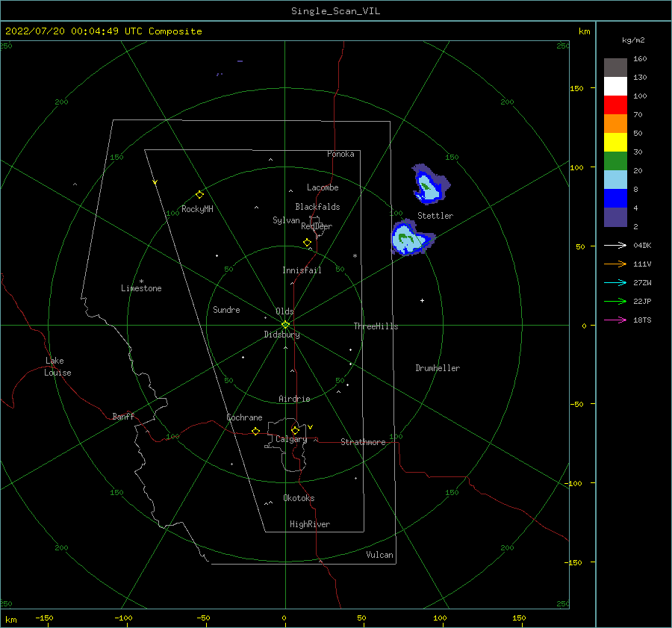Click the Stettler town label
Screen dimensions: 672x628
[x=435, y=216]
